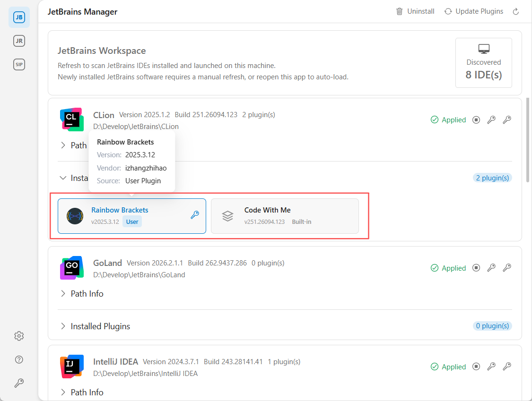532x401 pixels.
Task: Click the IntelliJ IDEA logo icon
Action: click(x=72, y=367)
